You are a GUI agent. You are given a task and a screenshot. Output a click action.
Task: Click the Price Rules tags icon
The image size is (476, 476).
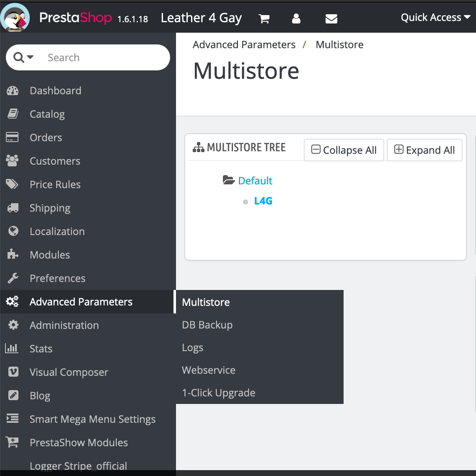pyautogui.click(x=12, y=184)
